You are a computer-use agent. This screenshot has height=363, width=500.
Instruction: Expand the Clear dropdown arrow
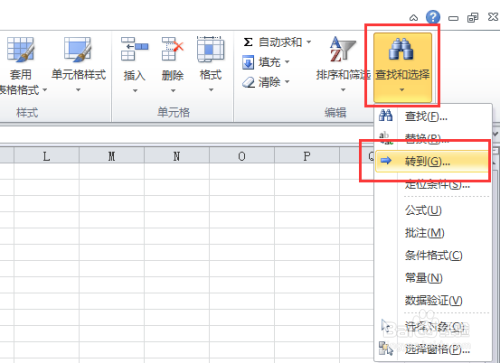pyautogui.click(x=287, y=81)
